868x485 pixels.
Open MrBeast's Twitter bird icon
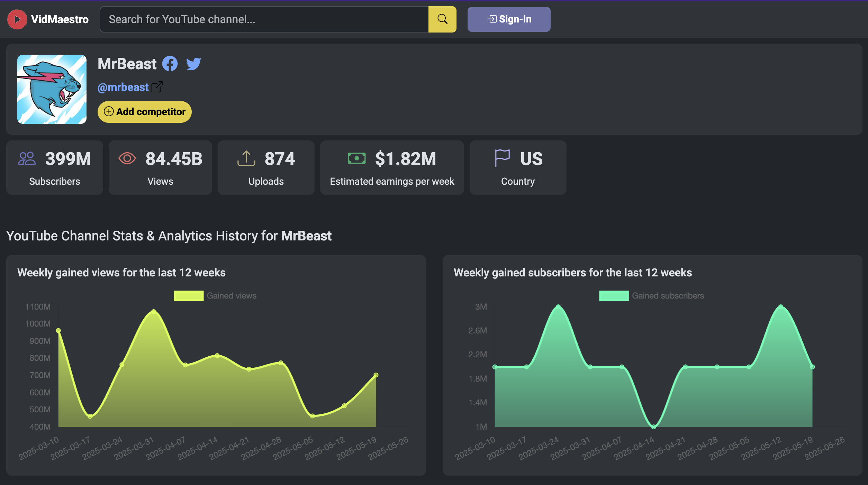(193, 64)
